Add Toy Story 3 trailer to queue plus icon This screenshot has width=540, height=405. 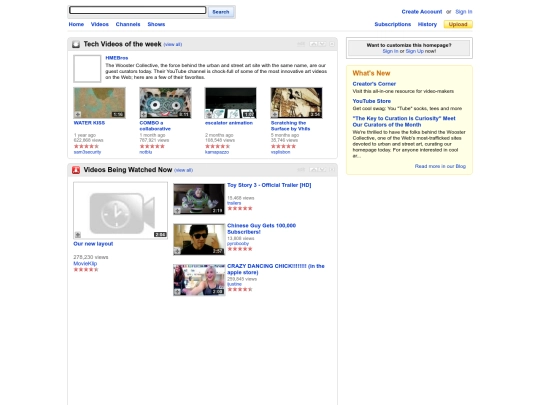177,210
